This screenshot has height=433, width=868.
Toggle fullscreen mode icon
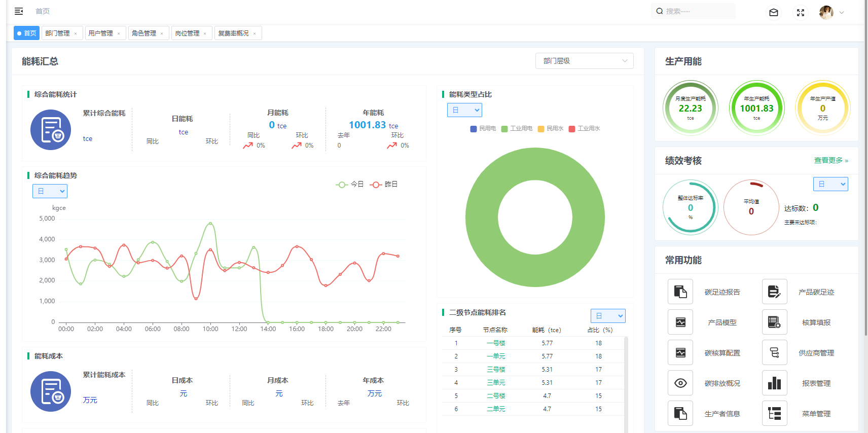(801, 13)
